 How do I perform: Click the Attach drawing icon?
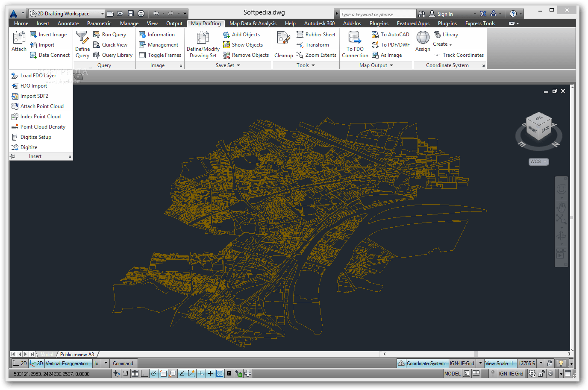19,38
